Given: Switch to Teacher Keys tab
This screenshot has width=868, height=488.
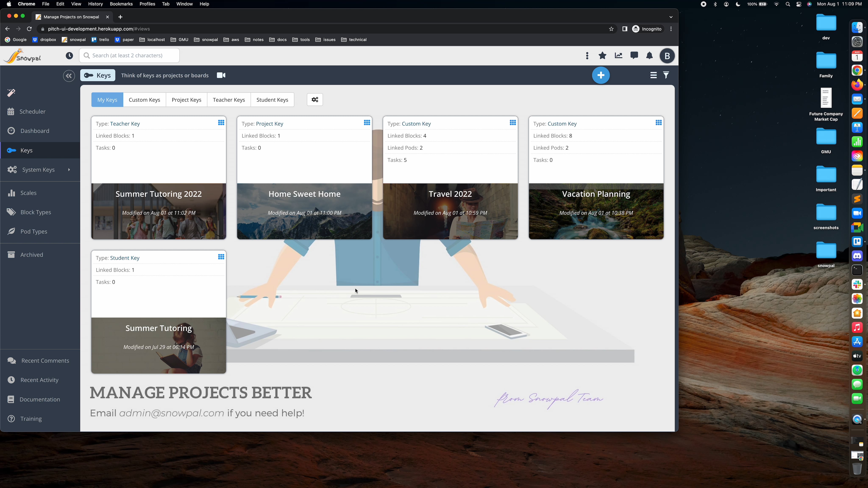Looking at the screenshot, I should [229, 100].
